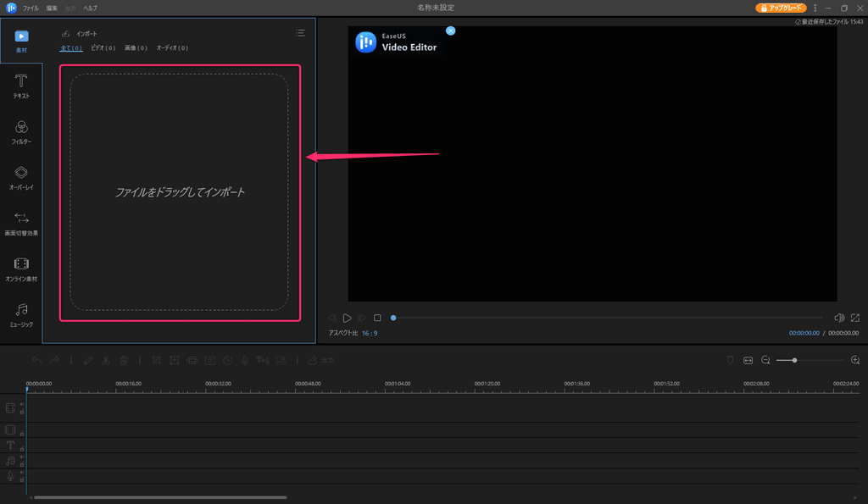Open the テキスト (Text) panel in sidebar
This screenshot has width=868, height=504.
(21, 86)
